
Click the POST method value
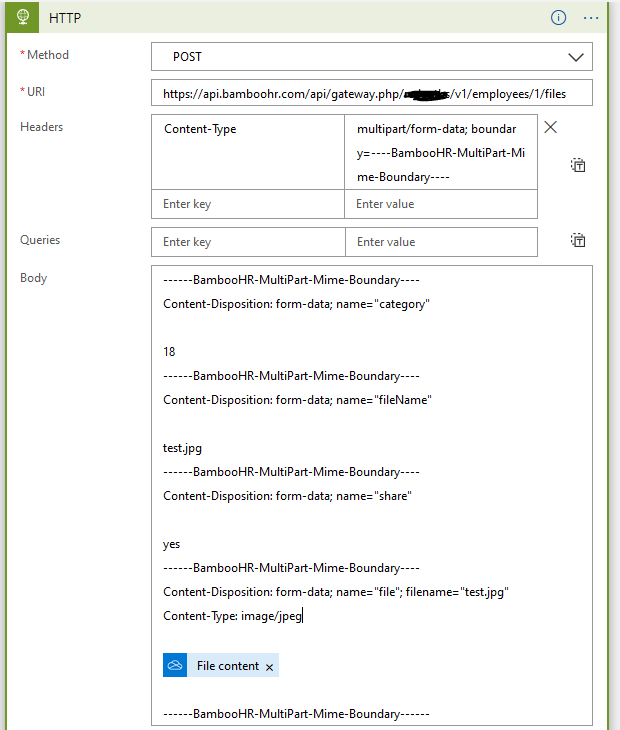[x=187, y=57]
